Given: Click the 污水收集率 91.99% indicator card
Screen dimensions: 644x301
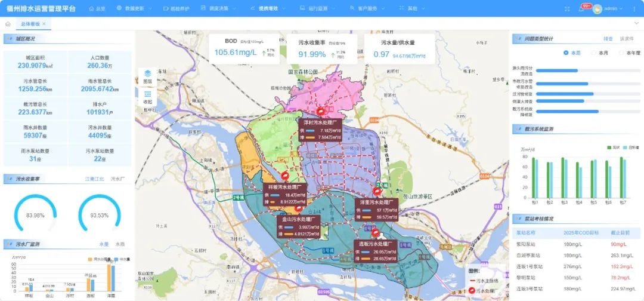Looking at the screenshot, I should pos(321,48).
